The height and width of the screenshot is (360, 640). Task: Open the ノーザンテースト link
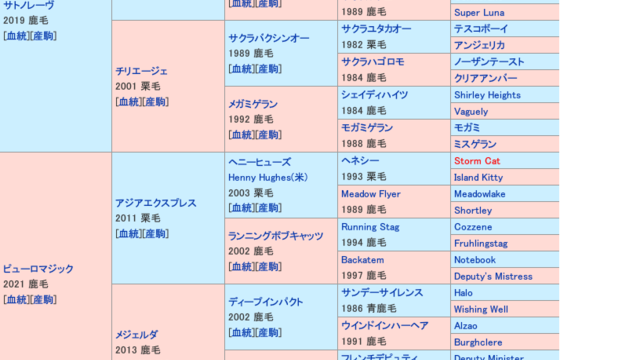[489, 62]
